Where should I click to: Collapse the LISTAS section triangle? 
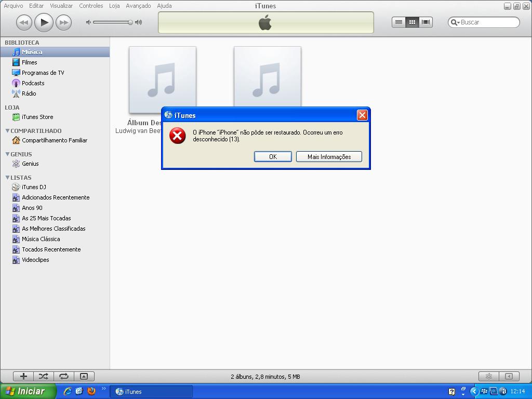7,178
